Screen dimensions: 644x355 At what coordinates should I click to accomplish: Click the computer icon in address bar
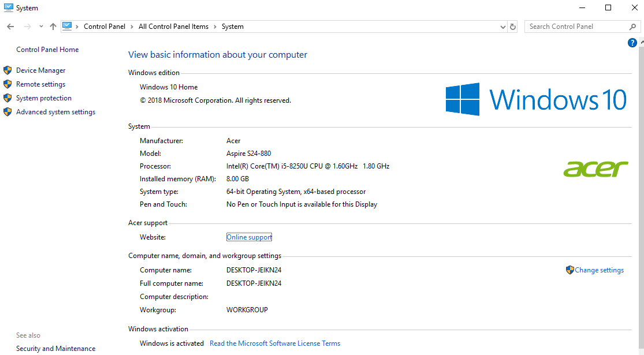pyautogui.click(x=68, y=26)
